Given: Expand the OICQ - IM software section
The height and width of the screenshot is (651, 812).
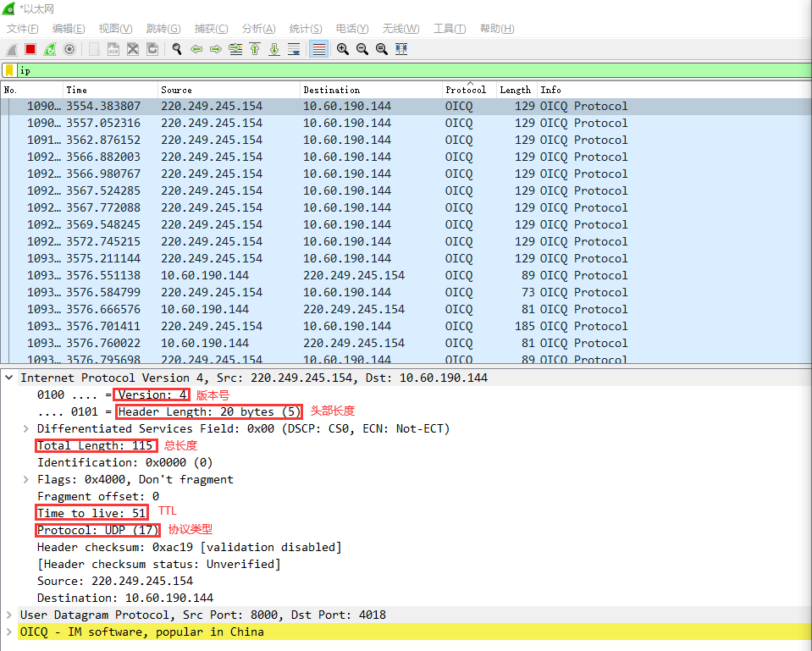Looking at the screenshot, I should [x=8, y=632].
